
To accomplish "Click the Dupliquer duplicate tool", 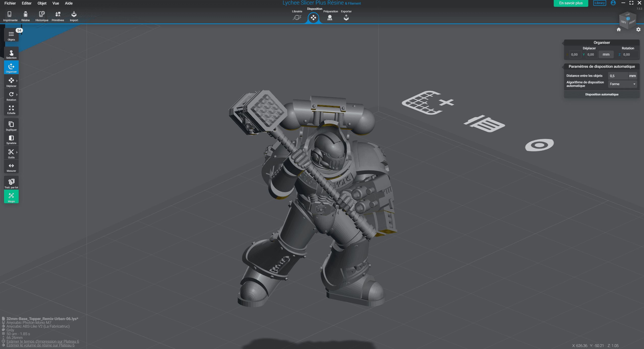I will pyautogui.click(x=11, y=126).
